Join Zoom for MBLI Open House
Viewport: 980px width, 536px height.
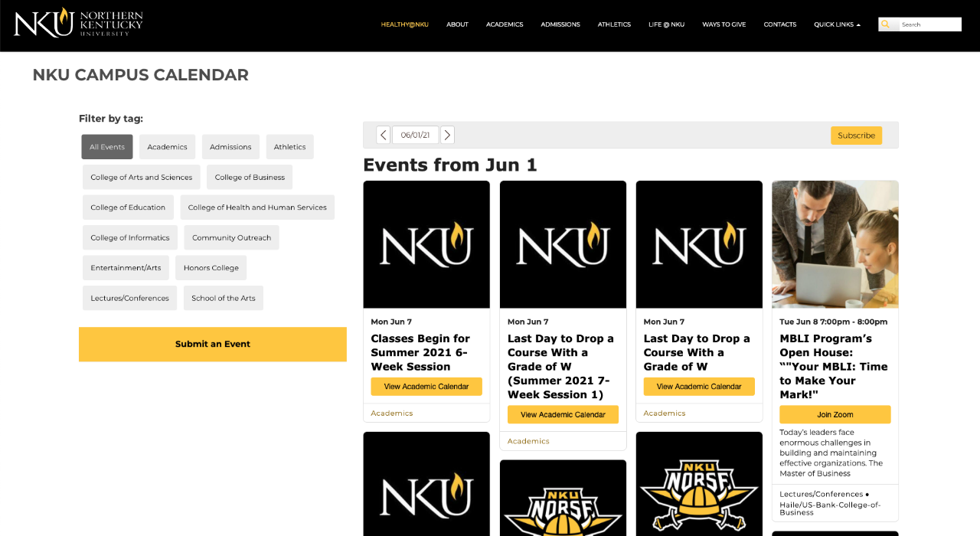(x=835, y=413)
